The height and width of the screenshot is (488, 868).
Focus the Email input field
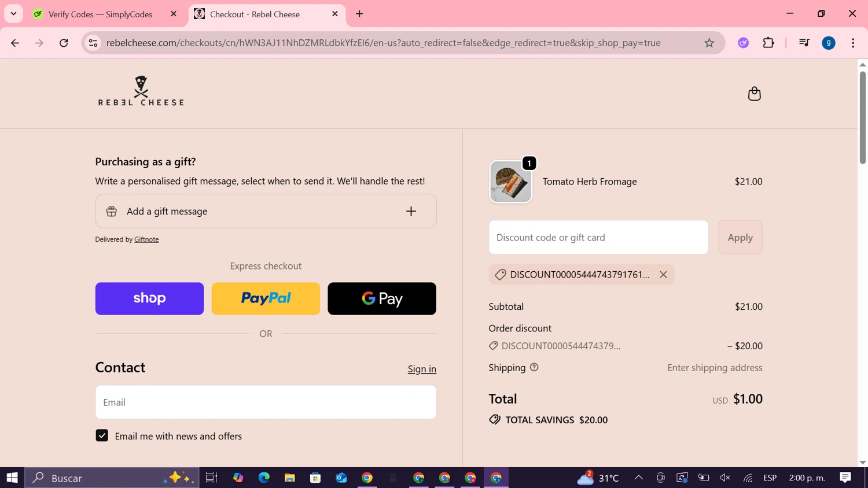tap(266, 402)
